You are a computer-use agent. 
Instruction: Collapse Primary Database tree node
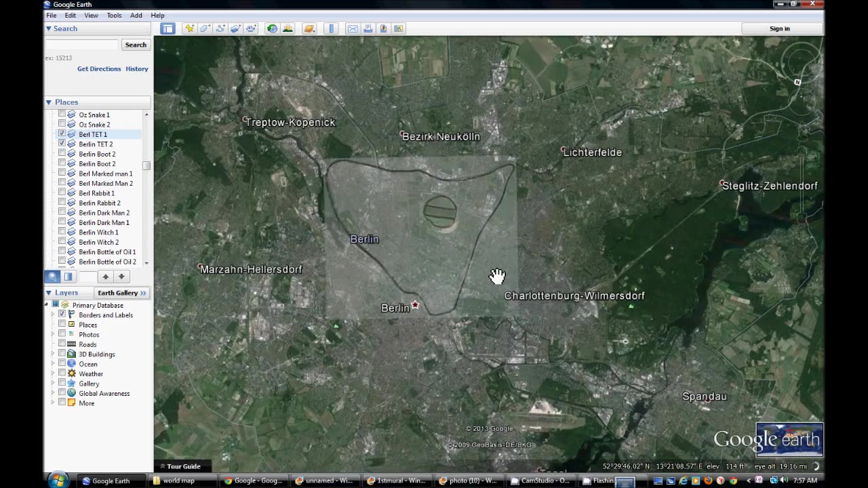point(47,305)
